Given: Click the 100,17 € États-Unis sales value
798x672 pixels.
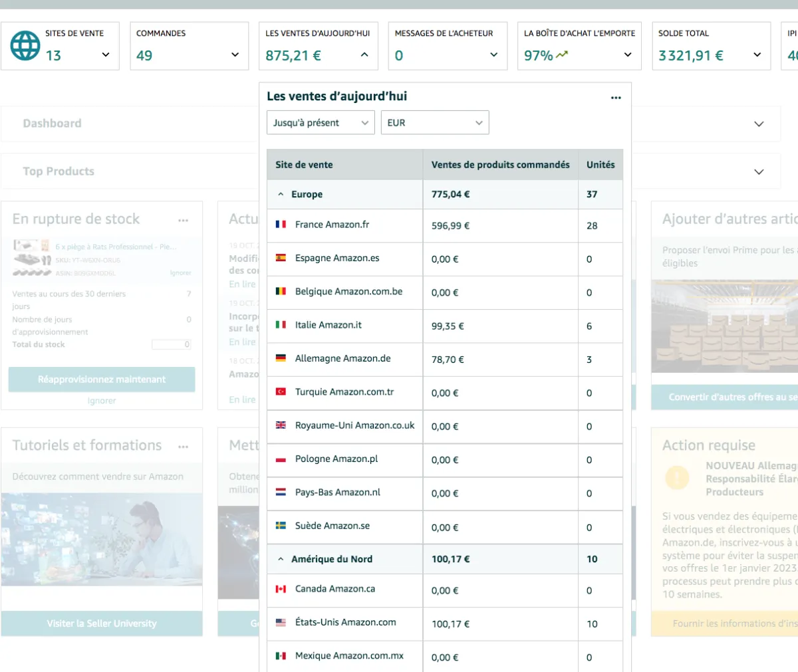Looking at the screenshot, I should coord(450,624).
